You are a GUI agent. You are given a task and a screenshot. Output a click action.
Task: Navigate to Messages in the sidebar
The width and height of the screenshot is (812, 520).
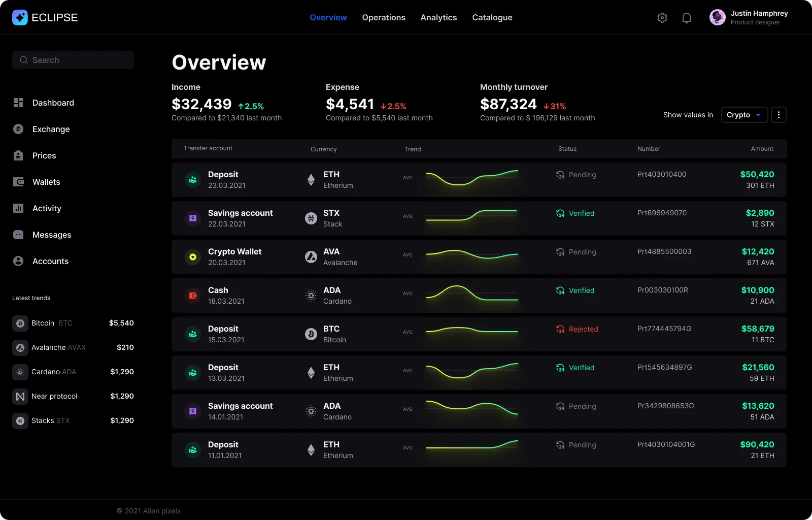click(52, 235)
